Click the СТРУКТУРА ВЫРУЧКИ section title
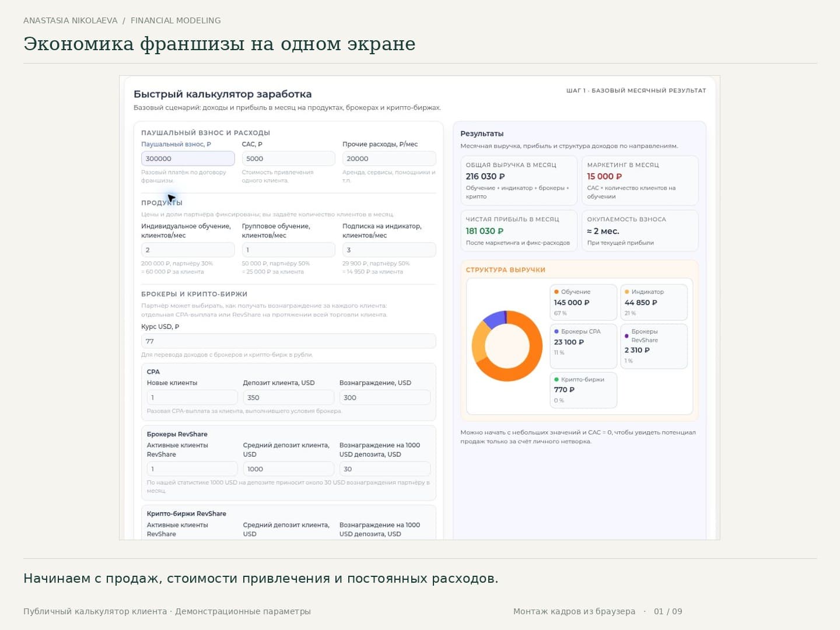This screenshot has width=840, height=630. pyautogui.click(x=505, y=270)
